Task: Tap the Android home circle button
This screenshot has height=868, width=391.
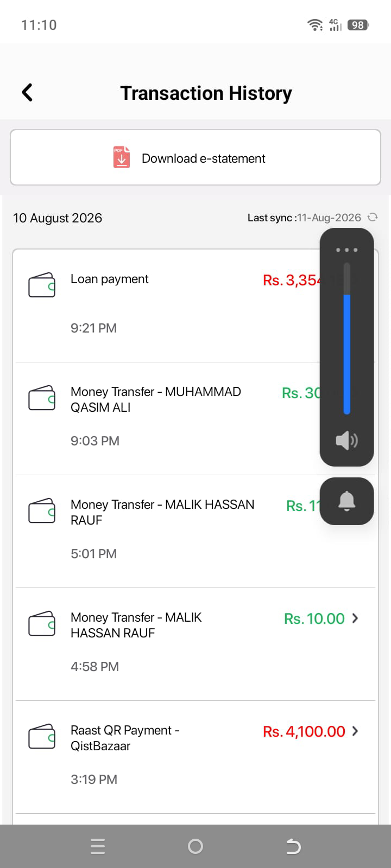Action: tap(195, 846)
